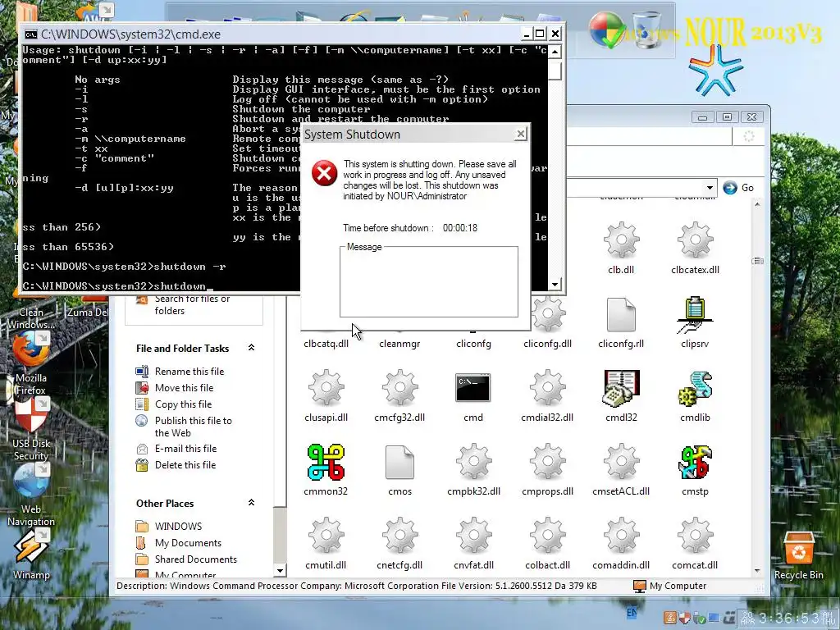840x630 pixels.
Task: Select the cmdial32.dll file icon
Action: pyautogui.click(x=547, y=388)
